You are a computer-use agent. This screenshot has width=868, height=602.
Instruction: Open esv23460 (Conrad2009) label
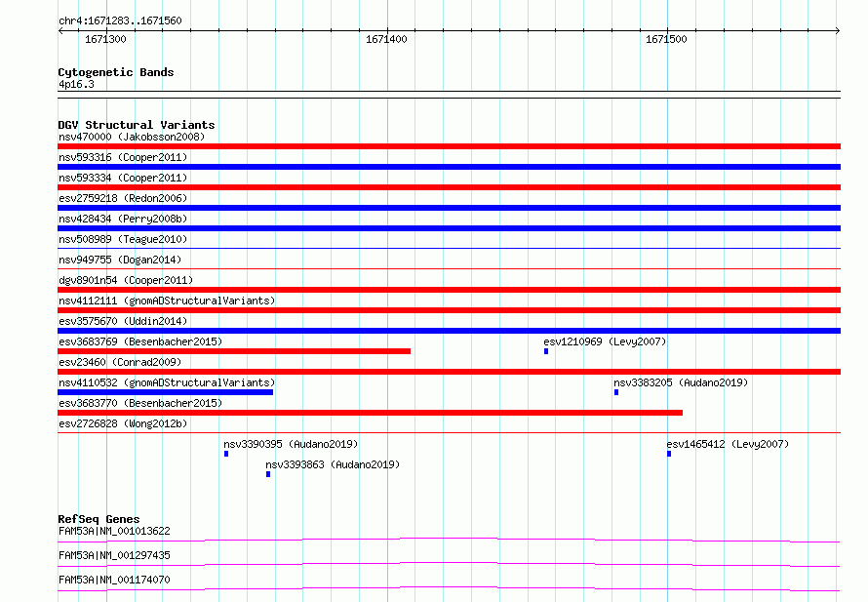(x=120, y=362)
